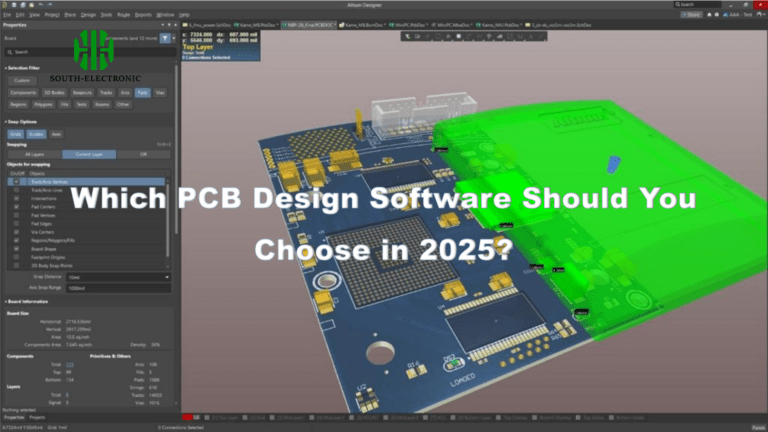The height and width of the screenshot is (432, 768).
Task: Click the Panels button in the status bar
Action: 759,428
